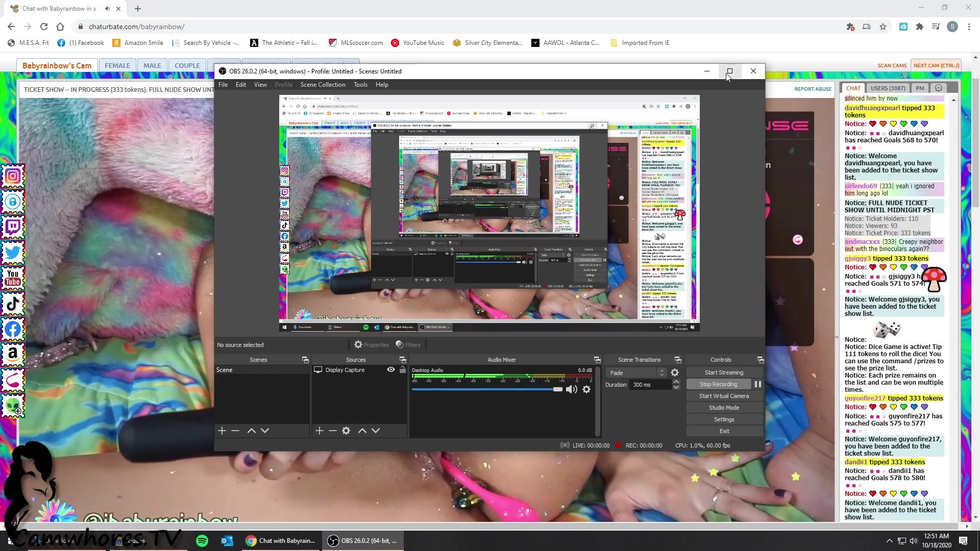The image size is (980, 551).
Task: Remove selected scene with minus icon
Action: (x=235, y=431)
